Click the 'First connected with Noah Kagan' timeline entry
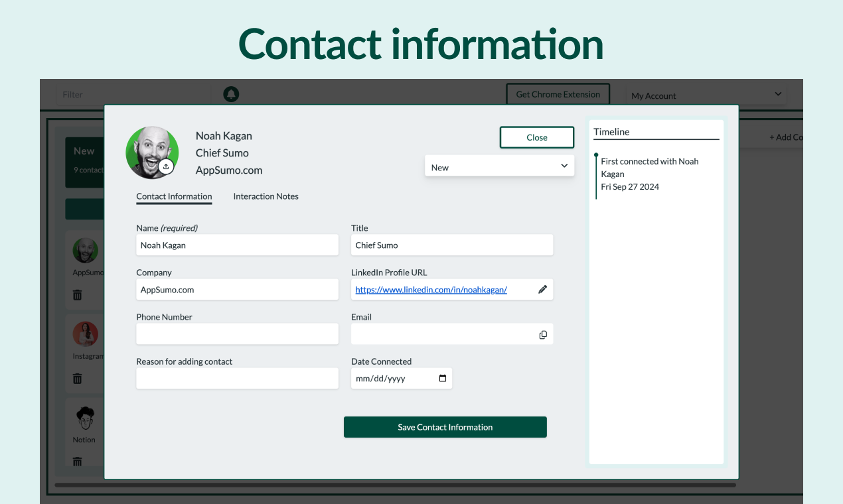 pos(650,167)
